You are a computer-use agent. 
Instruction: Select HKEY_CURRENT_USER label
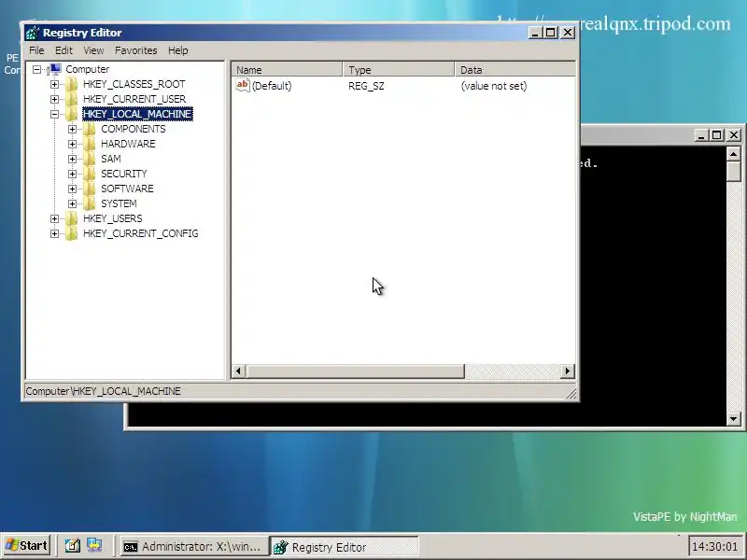coord(134,99)
